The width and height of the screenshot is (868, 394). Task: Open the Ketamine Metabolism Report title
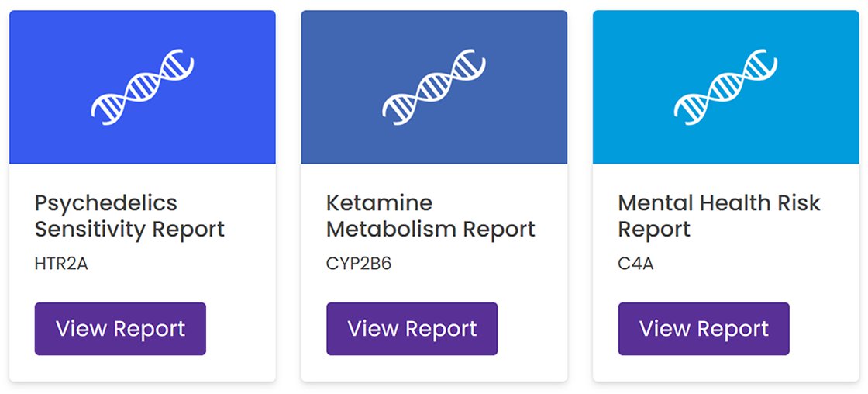(430, 216)
